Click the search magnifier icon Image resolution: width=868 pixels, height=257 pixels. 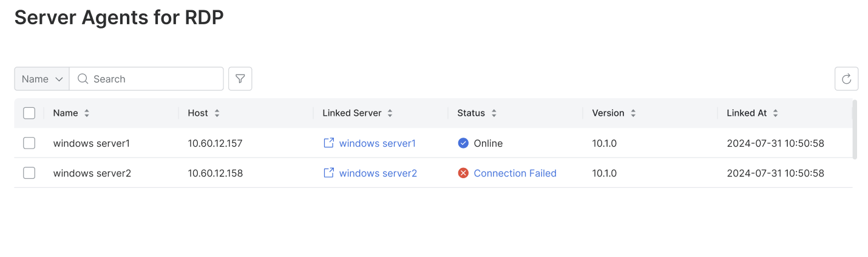coord(83,79)
